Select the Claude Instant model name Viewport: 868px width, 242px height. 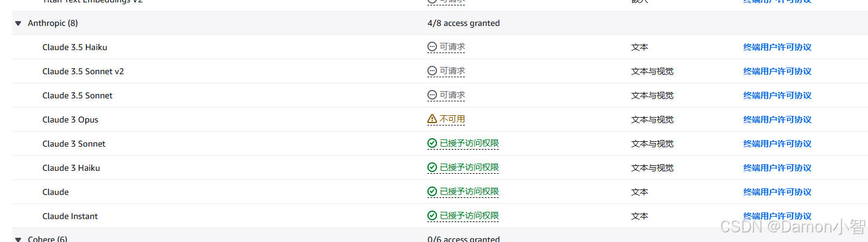[70, 216]
